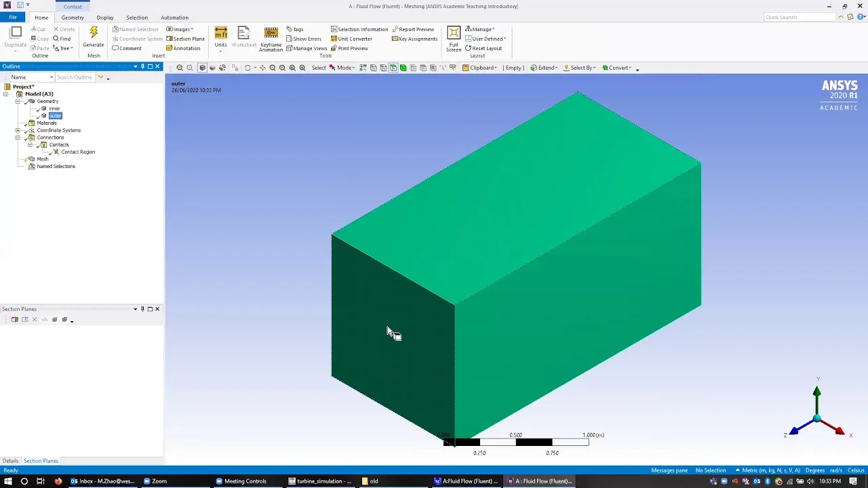Open the Images dropdown
The image size is (868, 488).
[180, 29]
